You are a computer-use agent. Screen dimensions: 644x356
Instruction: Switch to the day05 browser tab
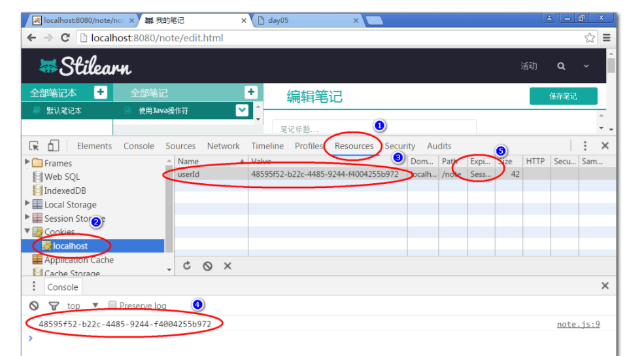click(x=307, y=20)
